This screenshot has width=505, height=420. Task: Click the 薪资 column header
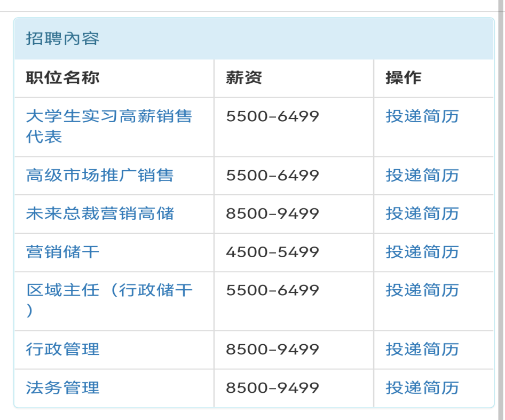click(244, 78)
